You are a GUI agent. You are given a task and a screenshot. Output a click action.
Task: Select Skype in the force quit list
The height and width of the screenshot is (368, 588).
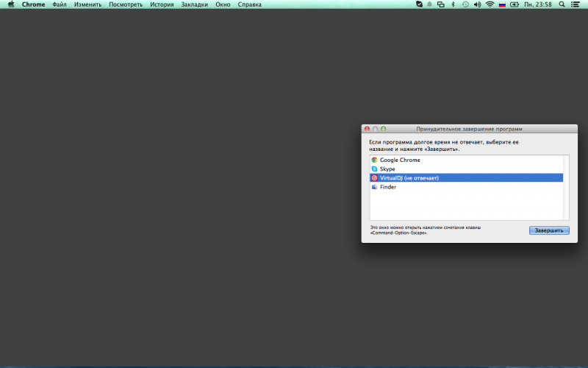pos(467,169)
